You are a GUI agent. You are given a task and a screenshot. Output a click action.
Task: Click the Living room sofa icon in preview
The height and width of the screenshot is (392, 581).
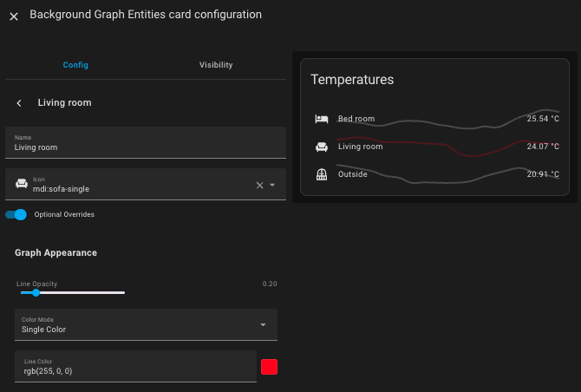point(322,147)
